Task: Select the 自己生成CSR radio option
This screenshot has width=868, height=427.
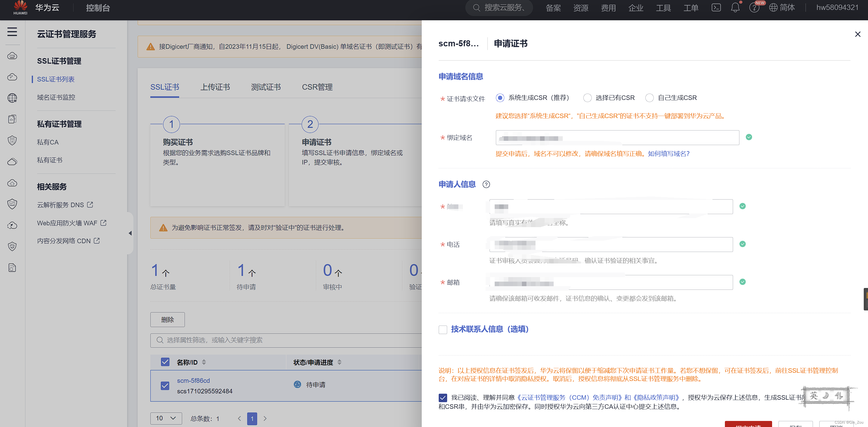Action: [649, 98]
